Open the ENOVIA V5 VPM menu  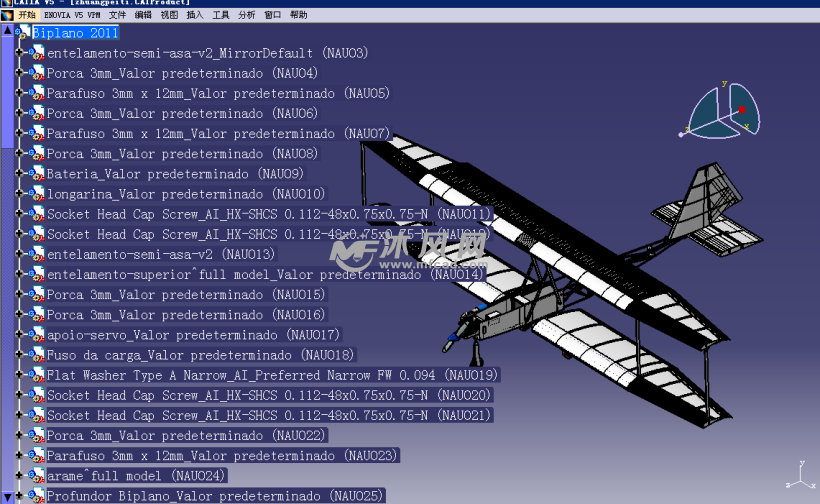[73, 15]
